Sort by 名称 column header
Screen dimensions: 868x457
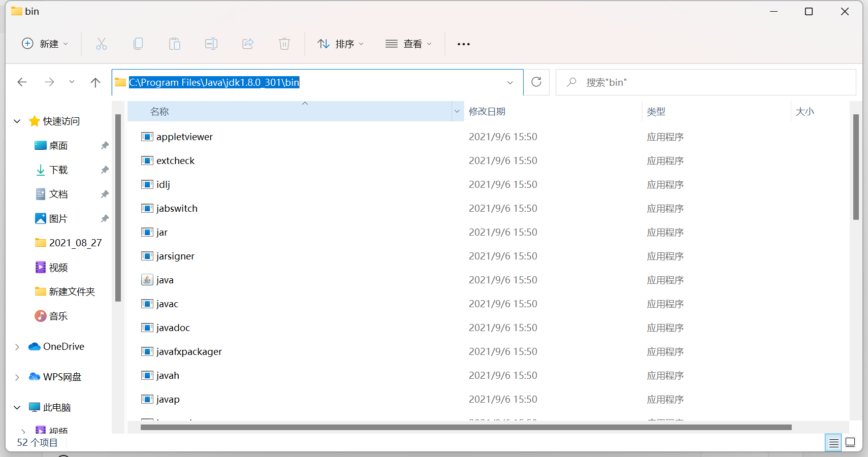[x=290, y=111]
